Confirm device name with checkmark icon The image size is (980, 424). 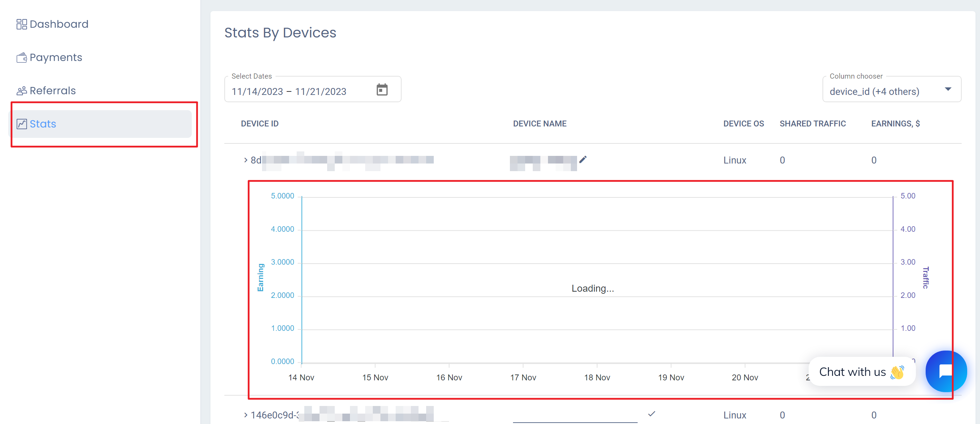point(652,414)
